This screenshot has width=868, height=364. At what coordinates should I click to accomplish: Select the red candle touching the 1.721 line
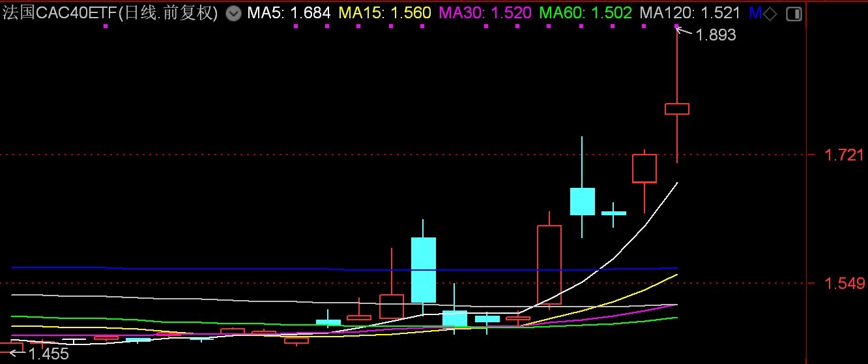point(644,168)
